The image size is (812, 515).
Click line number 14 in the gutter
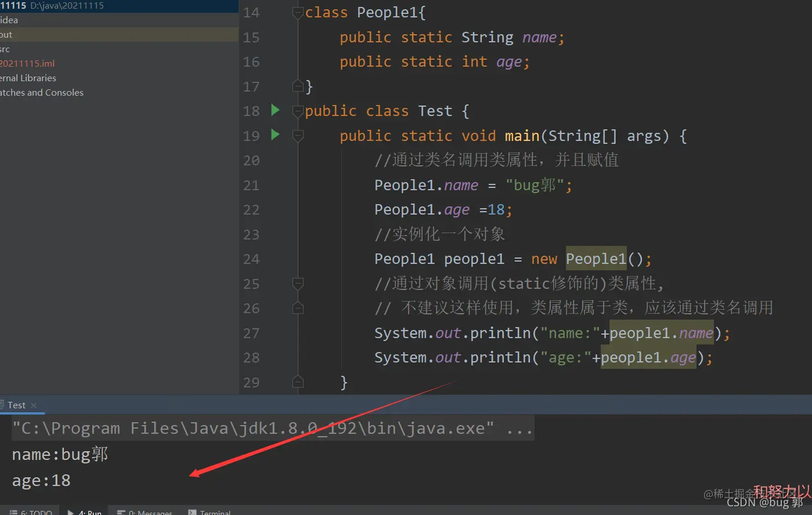[251, 12]
